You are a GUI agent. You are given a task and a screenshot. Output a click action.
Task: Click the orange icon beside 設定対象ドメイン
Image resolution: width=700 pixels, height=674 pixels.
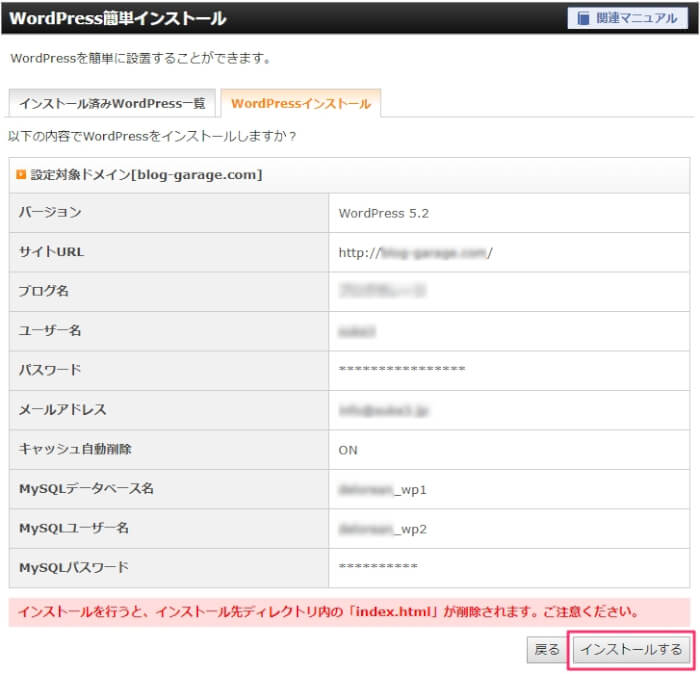click(x=21, y=174)
